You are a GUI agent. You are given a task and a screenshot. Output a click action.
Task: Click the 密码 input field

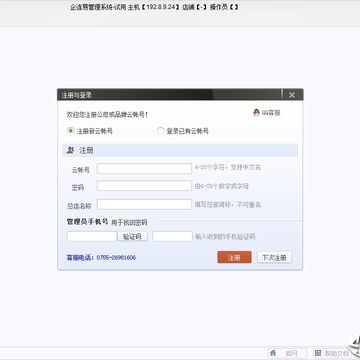click(x=144, y=186)
